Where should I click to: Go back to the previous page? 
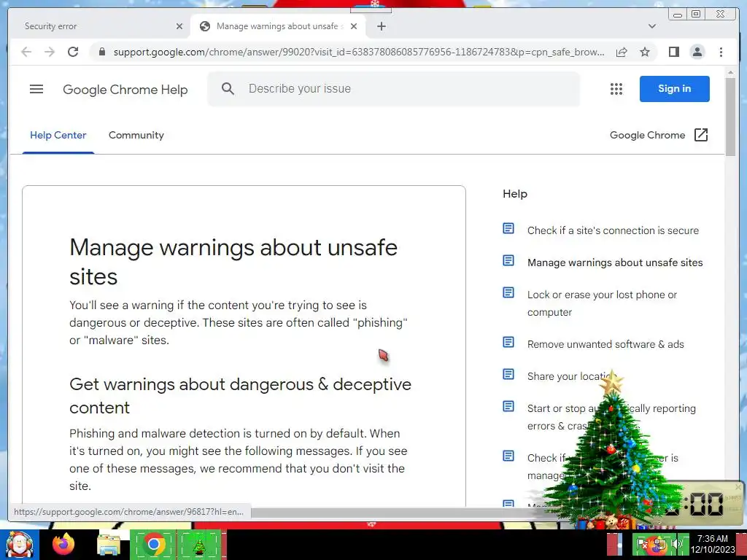pyautogui.click(x=26, y=52)
